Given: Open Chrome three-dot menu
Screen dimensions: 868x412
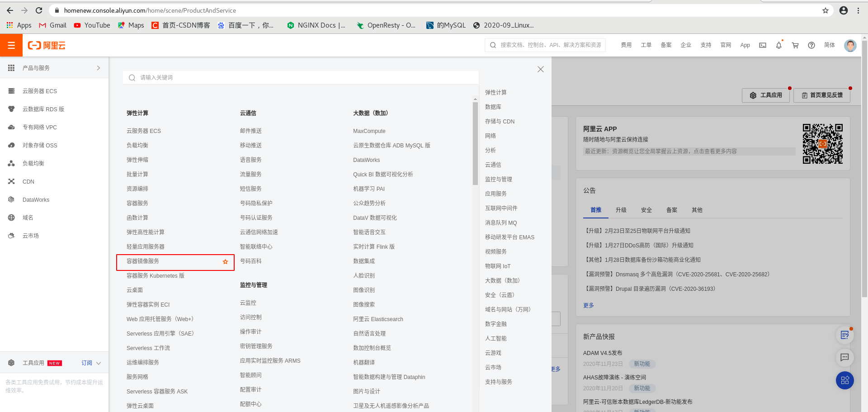Looking at the screenshot, I should 858,10.
